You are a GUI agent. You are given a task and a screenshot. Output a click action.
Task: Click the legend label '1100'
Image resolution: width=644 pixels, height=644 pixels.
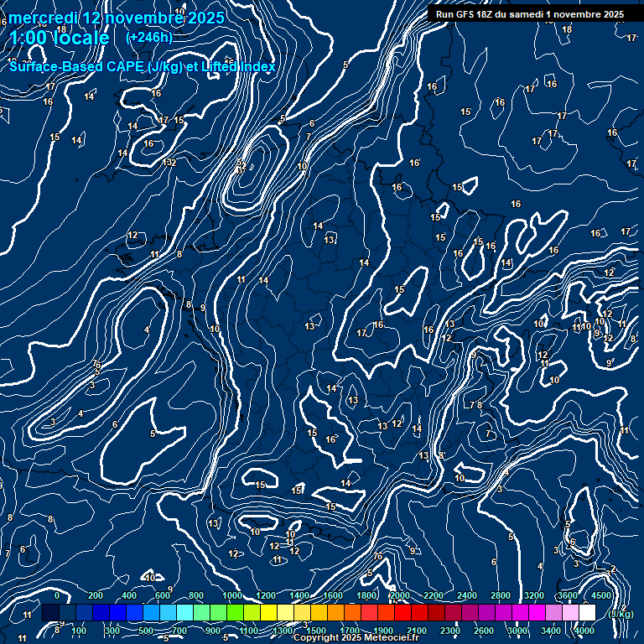click(249, 631)
